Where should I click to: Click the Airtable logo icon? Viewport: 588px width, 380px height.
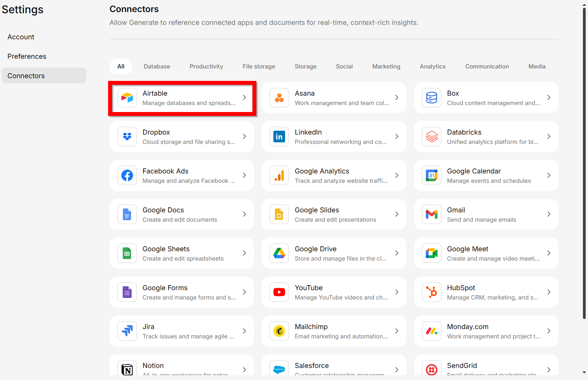[127, 98]
